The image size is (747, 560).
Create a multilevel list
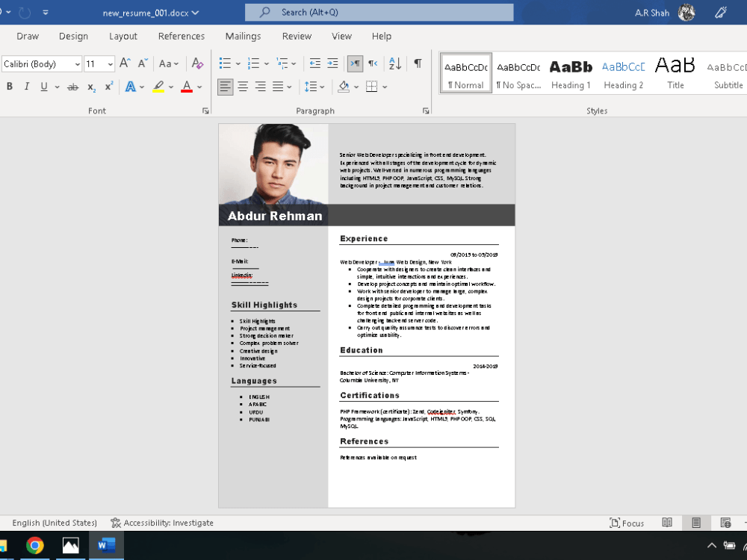click(x=282, y=63)
